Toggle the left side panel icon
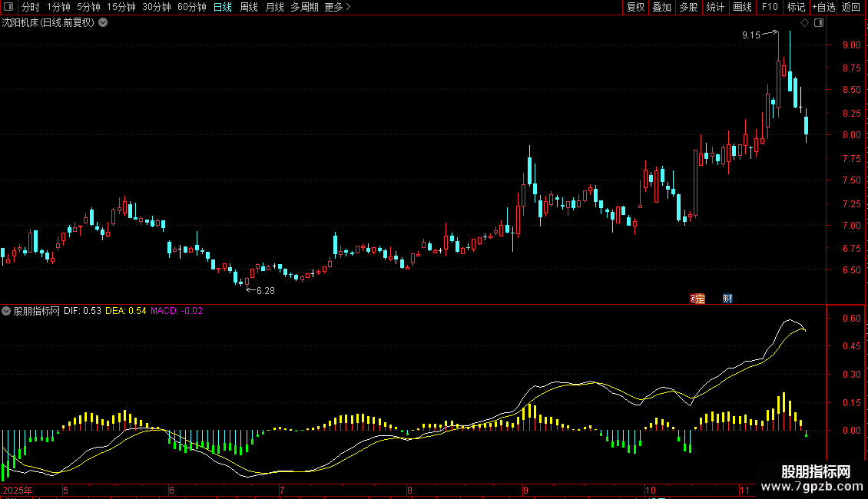Viewport: 868px width, 499px height. [8, 7]
